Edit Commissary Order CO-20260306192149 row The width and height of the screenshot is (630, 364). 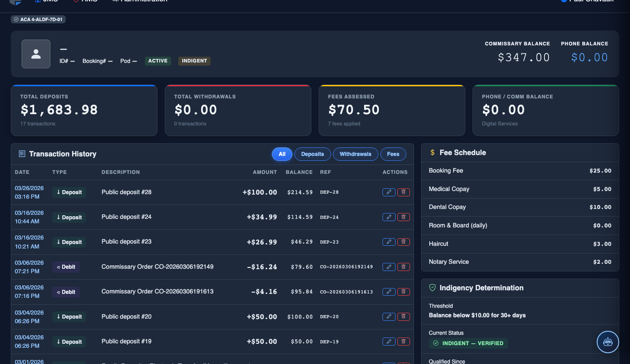pyautogui.click(x=389, y=267)
